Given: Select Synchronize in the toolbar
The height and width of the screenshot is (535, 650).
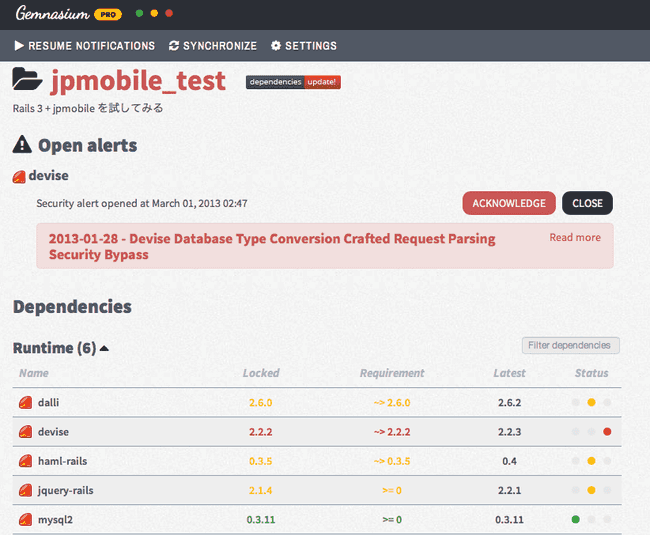Looking at the screenshot, I should click(213, 46).
